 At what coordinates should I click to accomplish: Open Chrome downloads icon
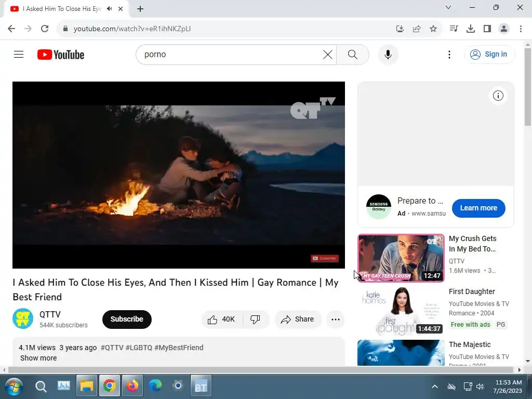coord(471,29)
